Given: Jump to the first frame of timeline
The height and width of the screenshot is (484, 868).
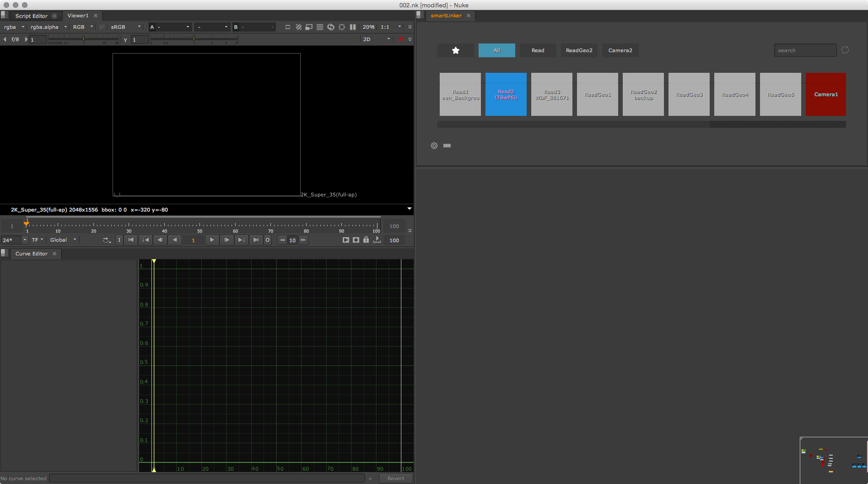Looking at the screenshot, I should click(131, 240).
